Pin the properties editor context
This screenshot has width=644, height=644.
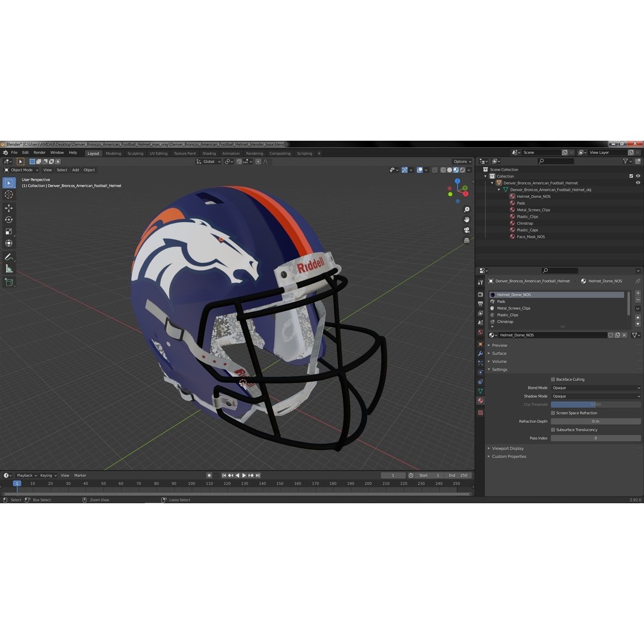(x=637, y=281)
